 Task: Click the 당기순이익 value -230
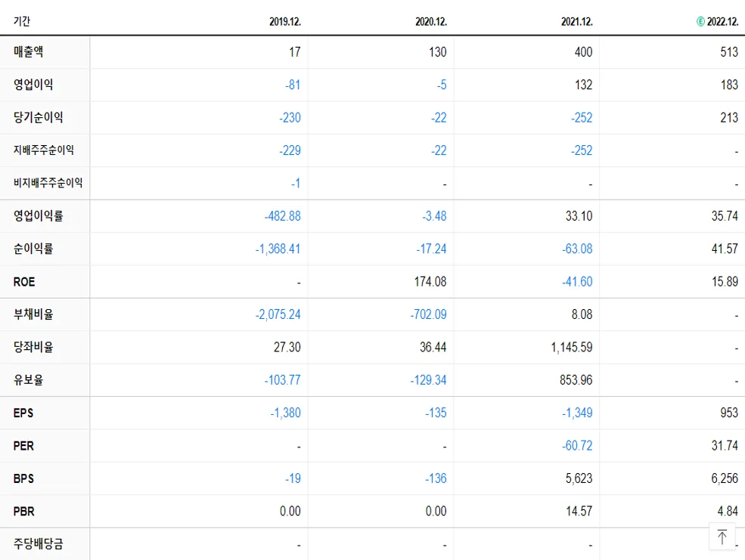(290, 117)
